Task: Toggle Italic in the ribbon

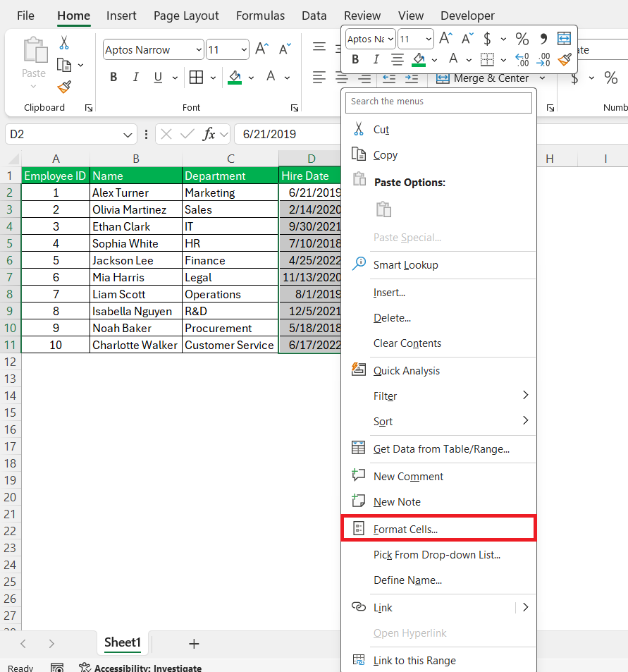Action: coord(136,77)
